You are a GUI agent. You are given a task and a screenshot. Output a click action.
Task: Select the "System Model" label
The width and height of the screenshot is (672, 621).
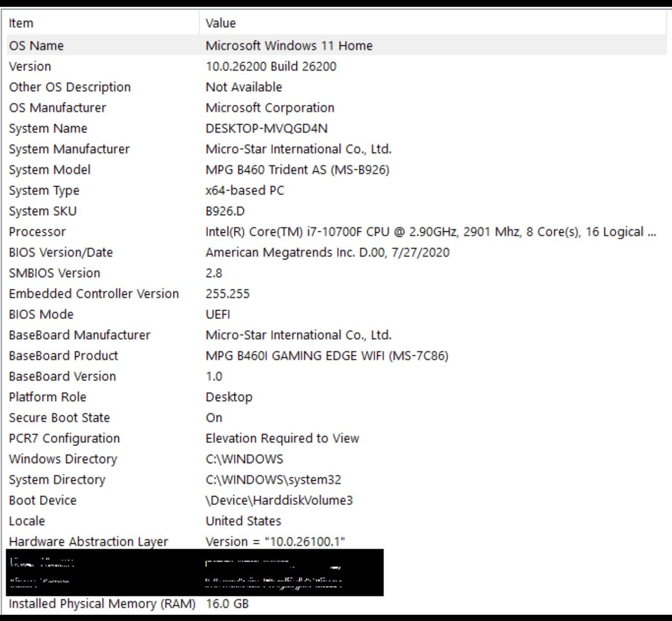(49, 170)
